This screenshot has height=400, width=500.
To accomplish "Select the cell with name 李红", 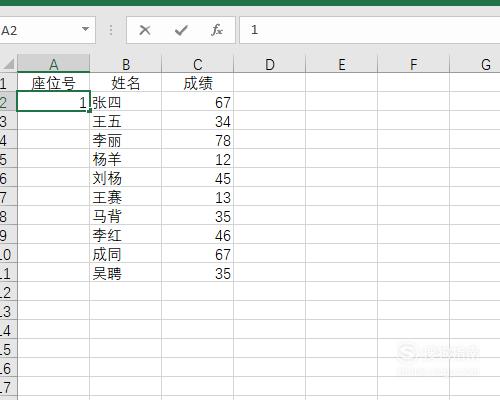I will pos(126,234).
